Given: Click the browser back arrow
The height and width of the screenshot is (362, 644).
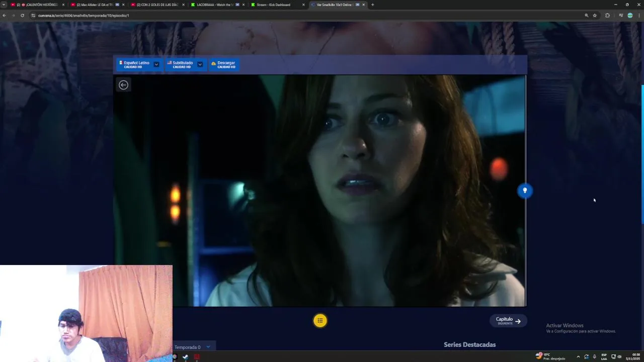Looking at the screenshot, I should click(x=4, y=16).
